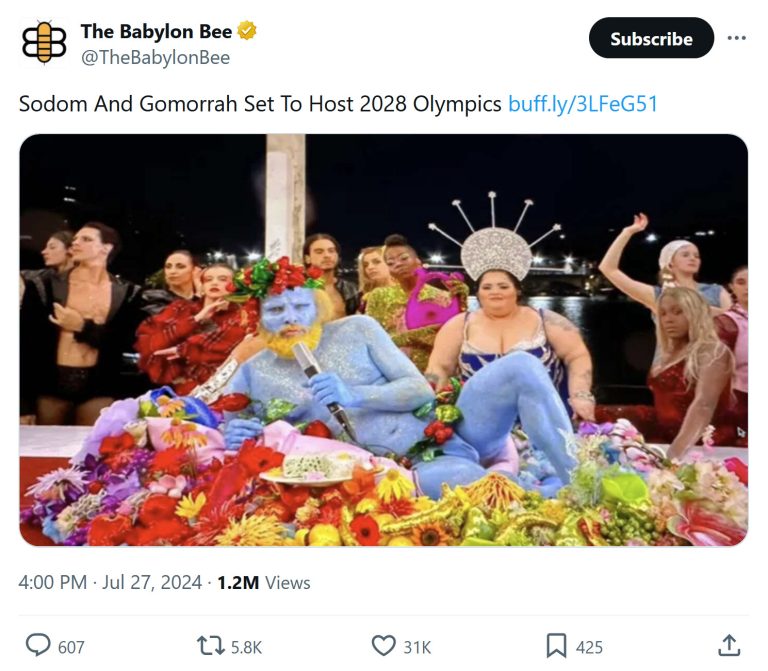This screenshot has width=768, height=671.
Task: Click the 607 replies count
Action: pos(71,647)
